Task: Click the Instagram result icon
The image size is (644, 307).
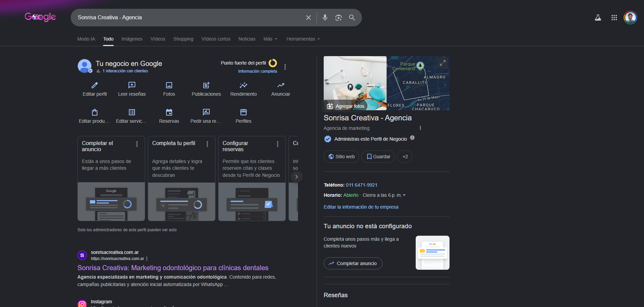Action: pos(82,304)
